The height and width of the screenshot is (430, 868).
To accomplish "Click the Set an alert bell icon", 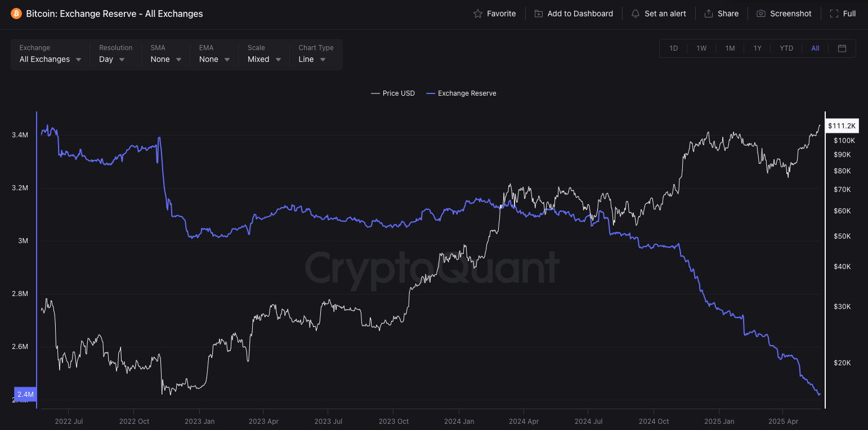I will click(636, 14).
